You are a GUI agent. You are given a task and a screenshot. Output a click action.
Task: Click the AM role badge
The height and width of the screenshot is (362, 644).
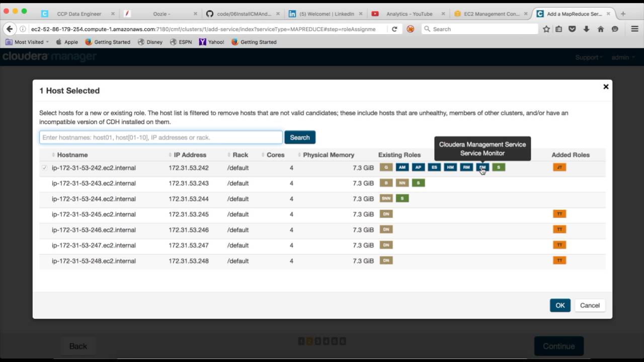(x=402, y=167)
